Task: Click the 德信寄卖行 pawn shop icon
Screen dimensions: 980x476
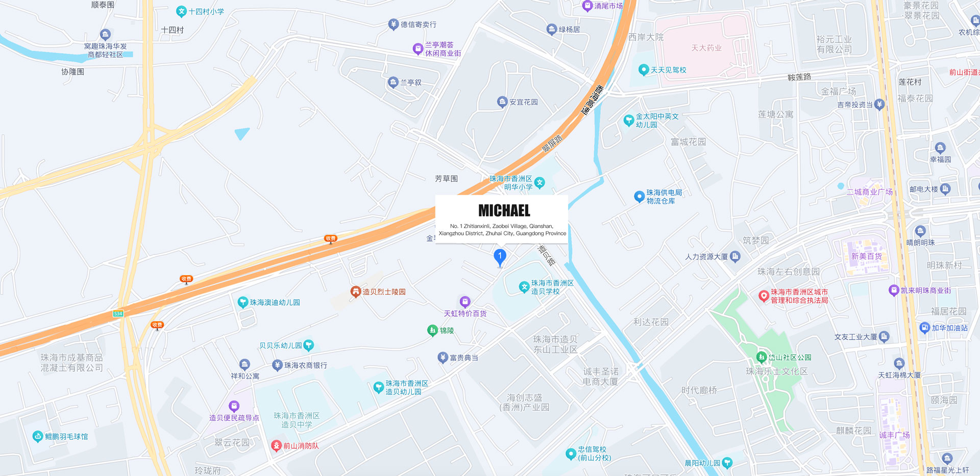Action: (393, 24)
